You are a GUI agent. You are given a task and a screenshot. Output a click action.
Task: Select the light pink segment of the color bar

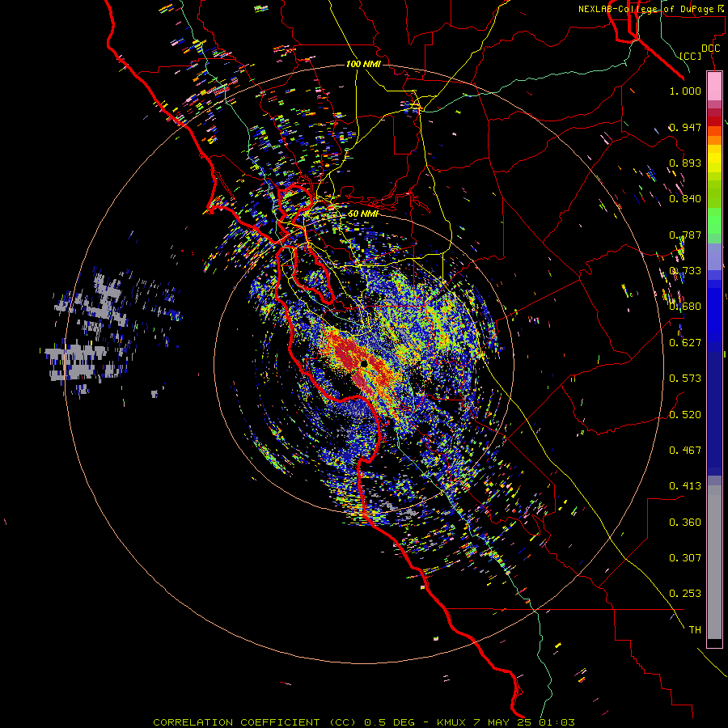(x=714, y=87)
